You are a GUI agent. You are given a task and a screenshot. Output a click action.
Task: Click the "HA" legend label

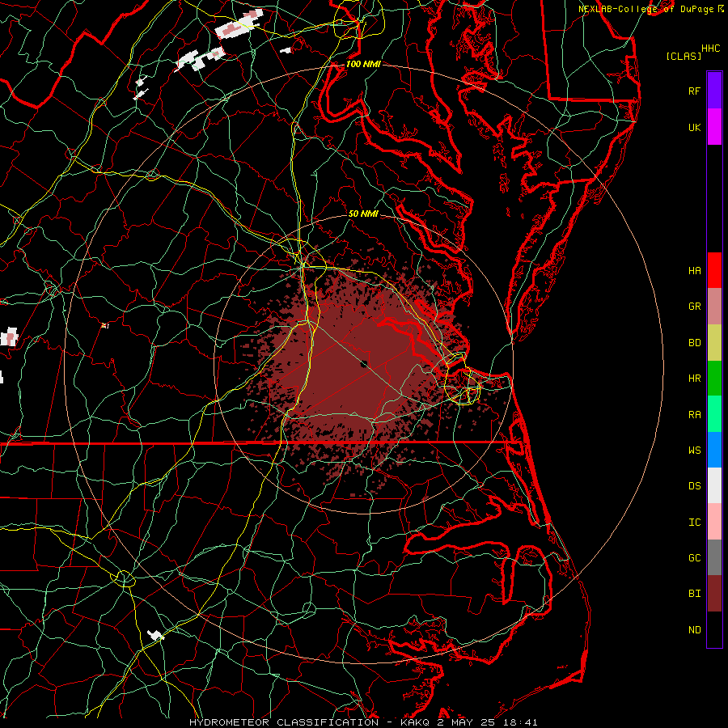pos(694,270)
